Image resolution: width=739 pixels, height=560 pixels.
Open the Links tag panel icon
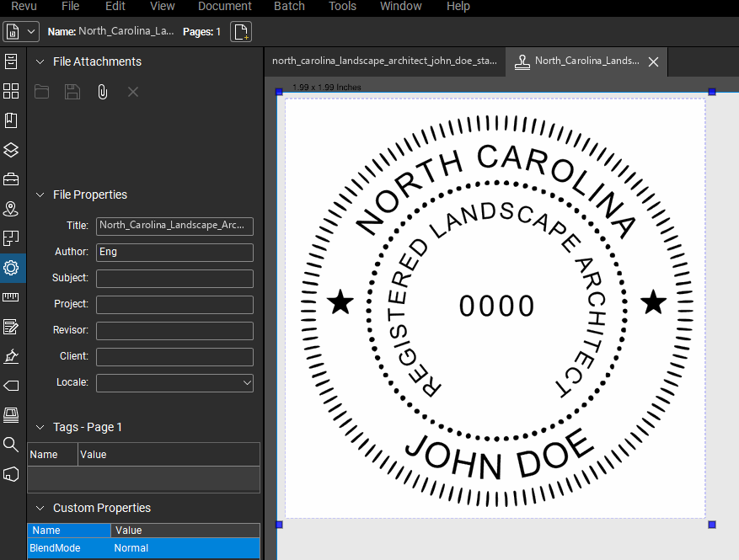tap(11, 386)
